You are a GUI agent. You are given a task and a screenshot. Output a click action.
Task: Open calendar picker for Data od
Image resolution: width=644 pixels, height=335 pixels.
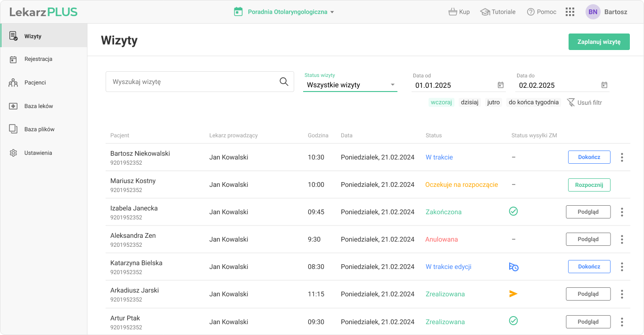pos(501,85)
